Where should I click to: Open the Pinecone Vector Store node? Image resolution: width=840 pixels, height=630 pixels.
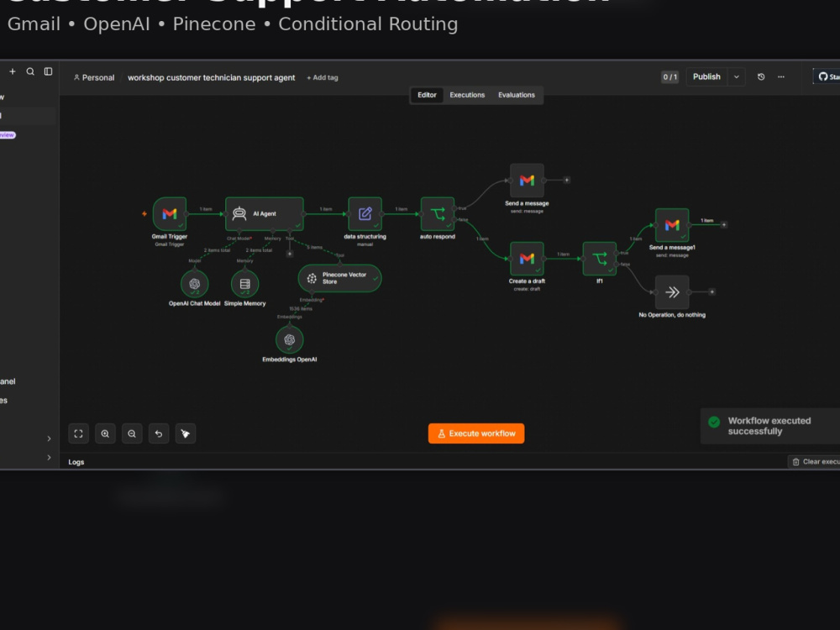tap(339, 278)
